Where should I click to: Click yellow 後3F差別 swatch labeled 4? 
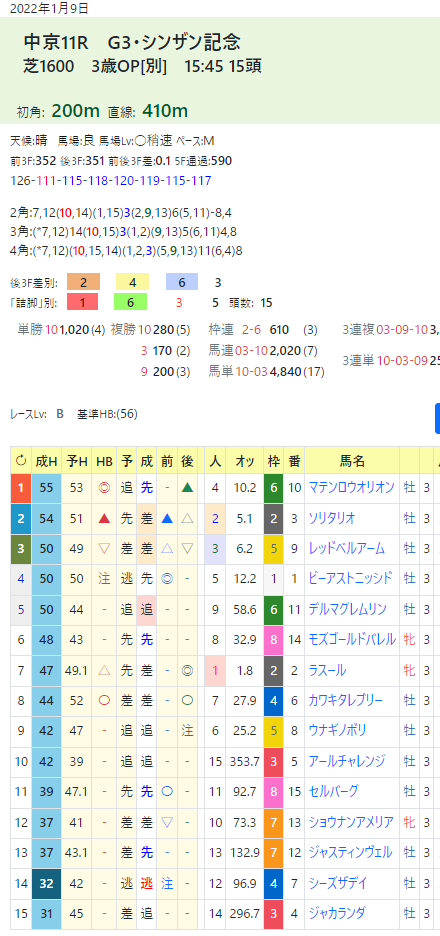point(131,282)
